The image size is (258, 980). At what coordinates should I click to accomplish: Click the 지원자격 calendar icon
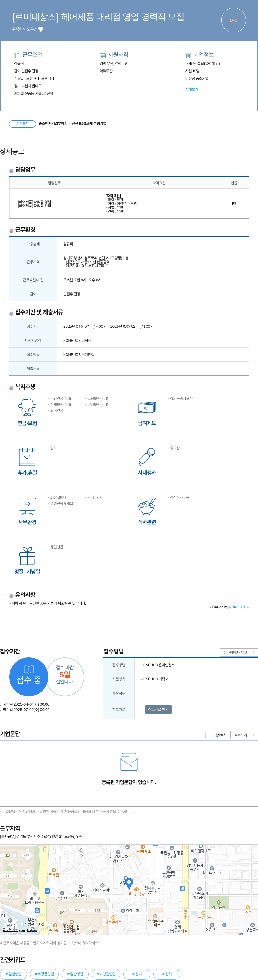[103, 55]
